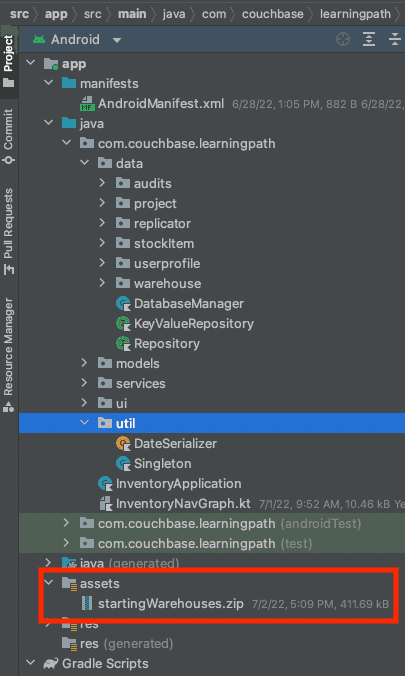Click the DatabaseManager class icon
The width and height of the screenshot is (405, 676).
pos(123,304)
